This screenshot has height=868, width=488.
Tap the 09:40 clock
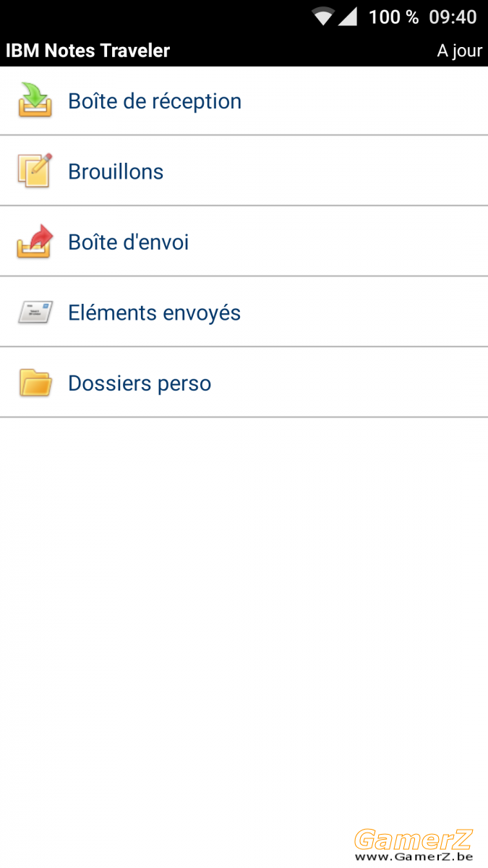click(x=453, y=17)
